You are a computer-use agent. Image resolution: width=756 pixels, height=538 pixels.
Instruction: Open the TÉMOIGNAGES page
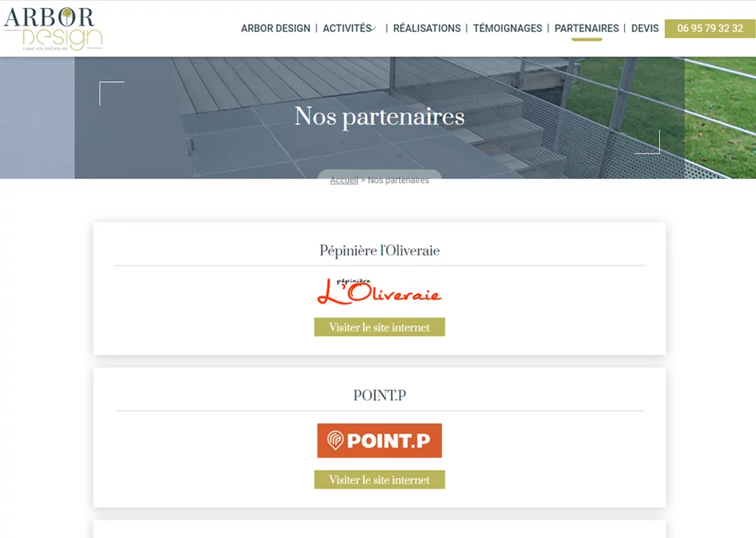pos(507,29)
